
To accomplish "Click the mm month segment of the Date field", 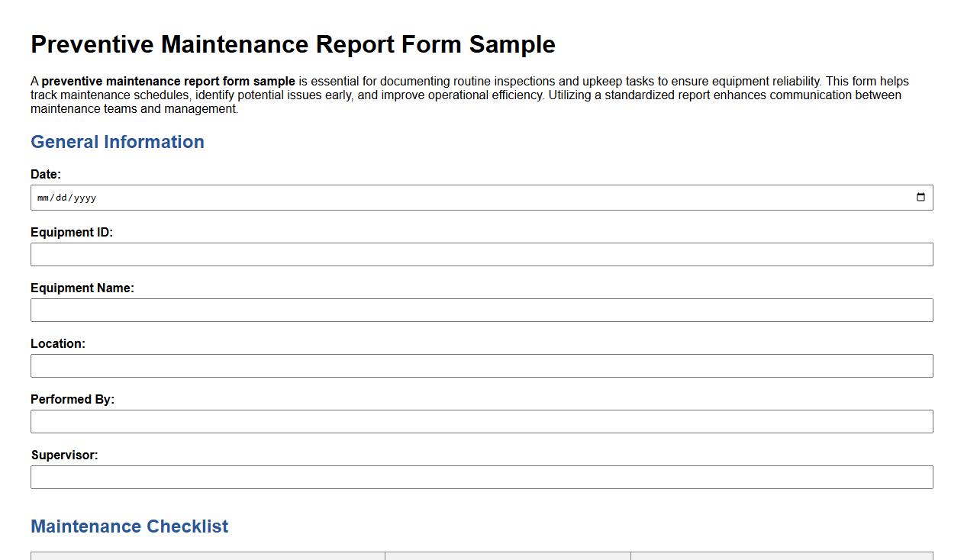I will click(x=44, y=198).
